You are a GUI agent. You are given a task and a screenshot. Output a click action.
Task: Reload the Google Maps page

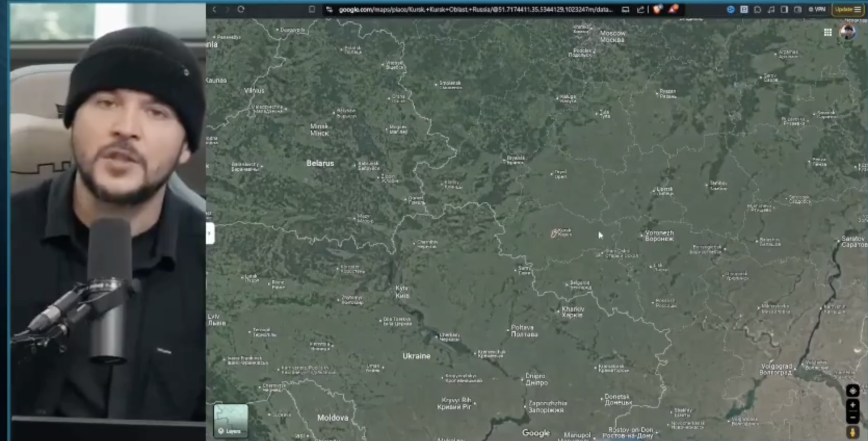241,9
